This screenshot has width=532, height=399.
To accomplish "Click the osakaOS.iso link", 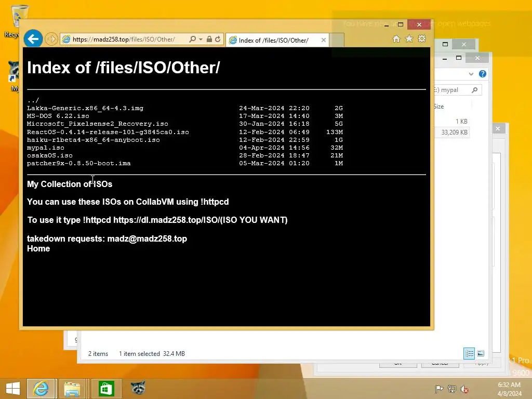I will tap(49, 155).
